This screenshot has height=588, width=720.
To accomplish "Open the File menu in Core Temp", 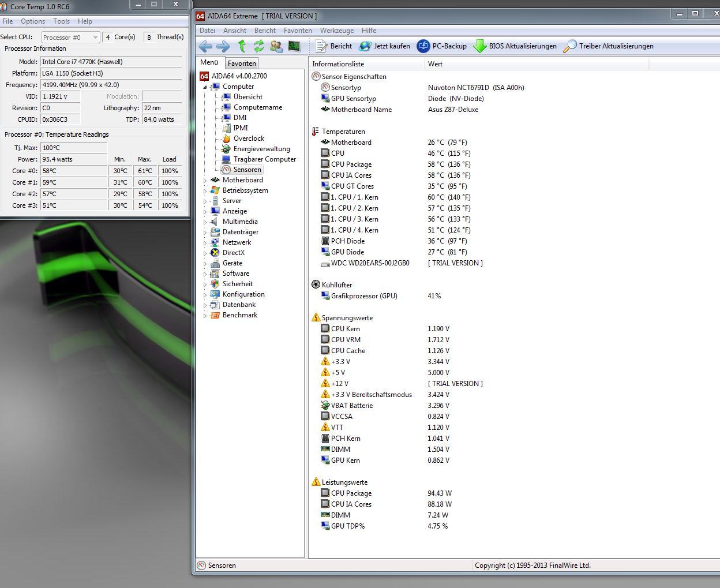I will point(7,21).
